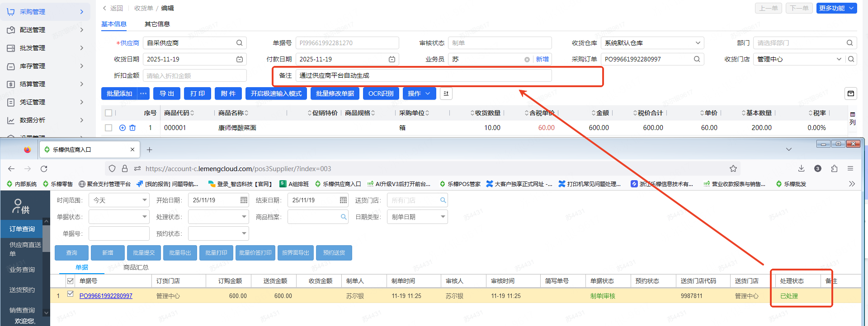Image resolution: width=868 pixels, height=326 pixels.
Task: Click the OCR识别 button
Action: 381,93
